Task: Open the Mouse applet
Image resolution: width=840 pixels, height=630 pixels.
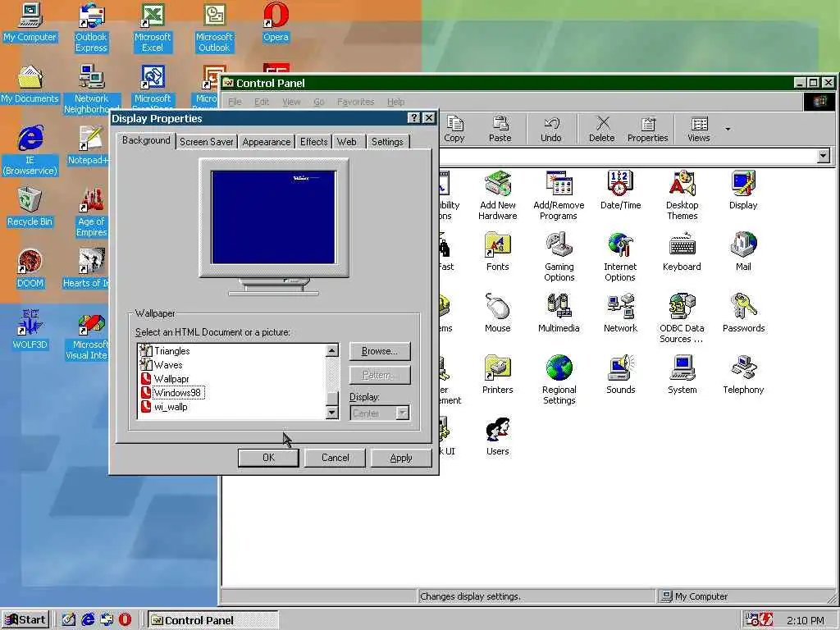Action: coord(498,313)
